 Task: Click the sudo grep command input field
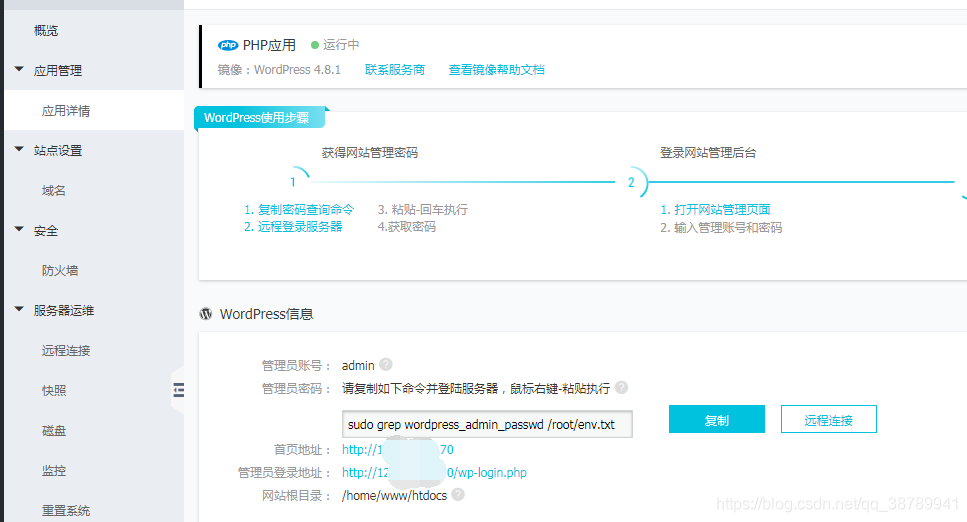point(487,425)
